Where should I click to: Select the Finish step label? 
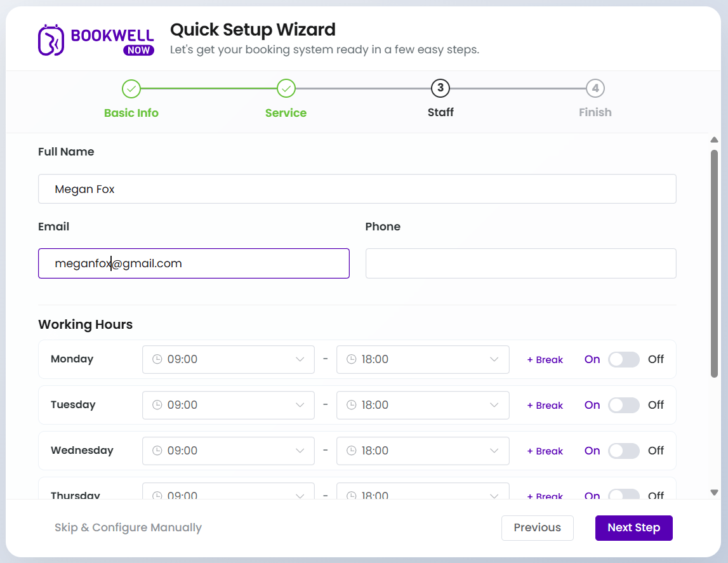[x=595, y=112]
